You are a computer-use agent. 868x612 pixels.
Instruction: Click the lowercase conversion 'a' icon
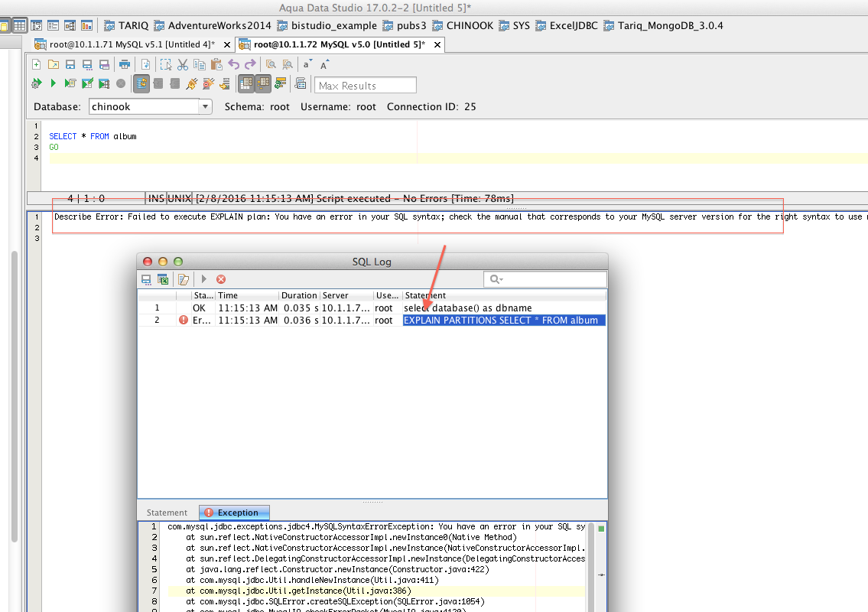pos(307,64)
